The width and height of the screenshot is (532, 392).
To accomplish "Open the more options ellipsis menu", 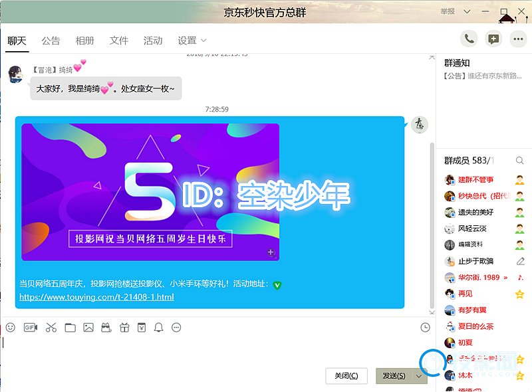I will [x=518, y=39].
